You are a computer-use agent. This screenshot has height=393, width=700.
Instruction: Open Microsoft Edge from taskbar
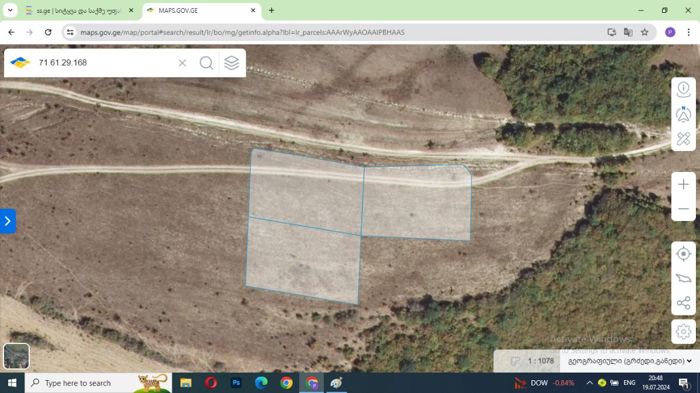261,383
